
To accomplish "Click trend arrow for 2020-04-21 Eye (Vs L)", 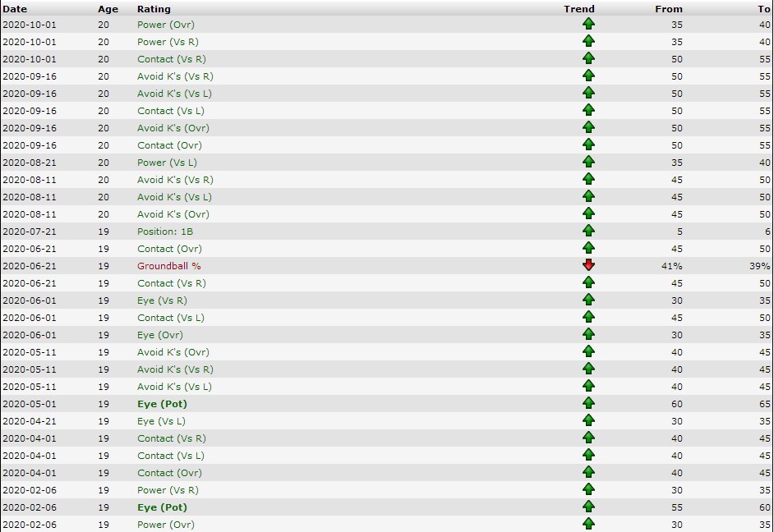I will (x=588, y=420).
